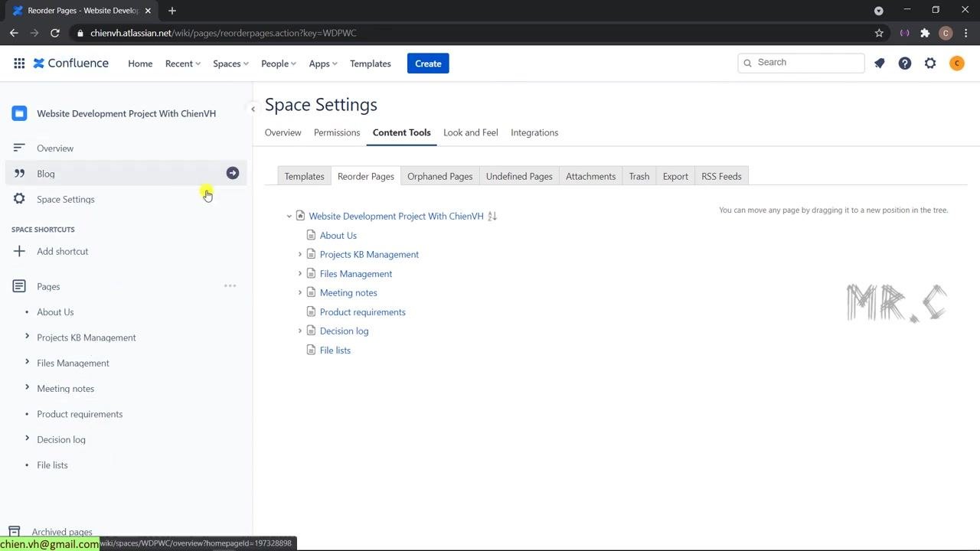The height and width of the screenshot is (551, 980).
Task: Open the help question mark icon
Action: pyautogui.click(x=905, y=64)
